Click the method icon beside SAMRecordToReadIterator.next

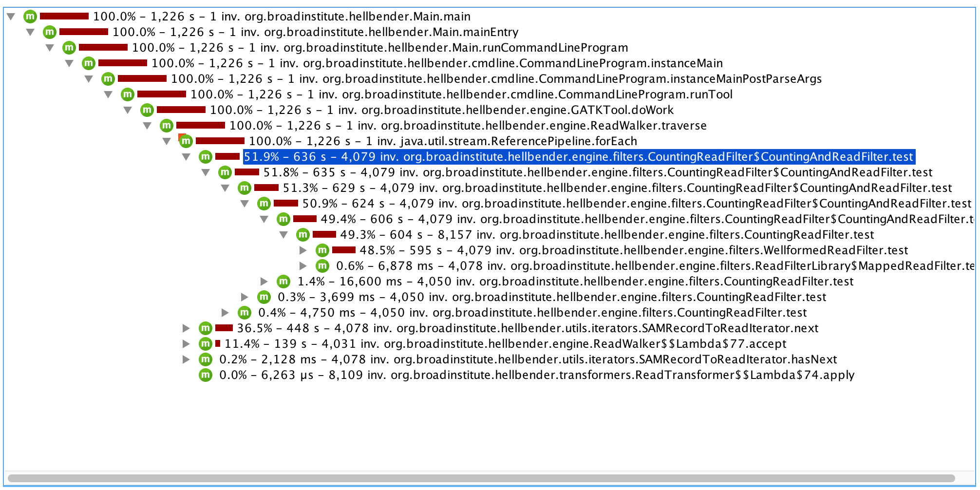coord(205,328)
